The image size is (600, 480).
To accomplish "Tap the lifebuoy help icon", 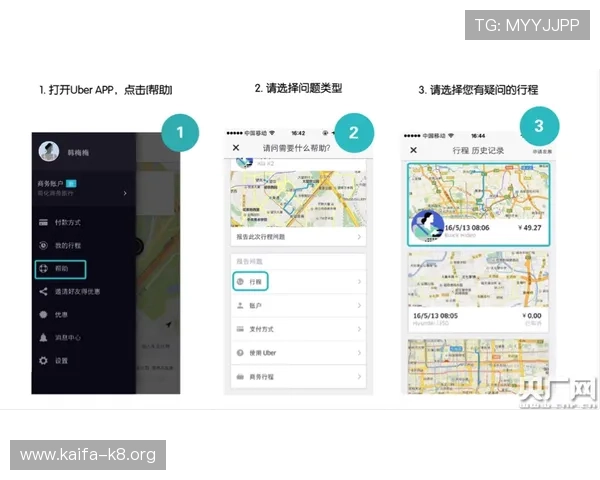I will coord(43,269).
